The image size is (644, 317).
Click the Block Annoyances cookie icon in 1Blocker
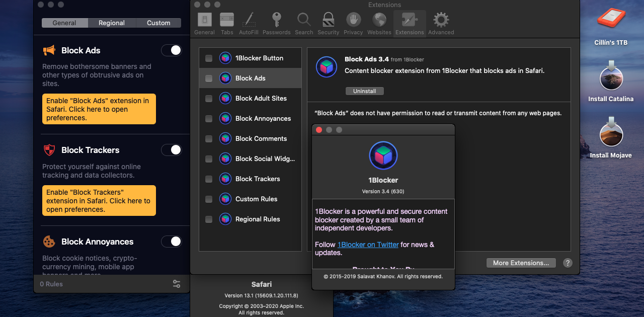[49, 242]
